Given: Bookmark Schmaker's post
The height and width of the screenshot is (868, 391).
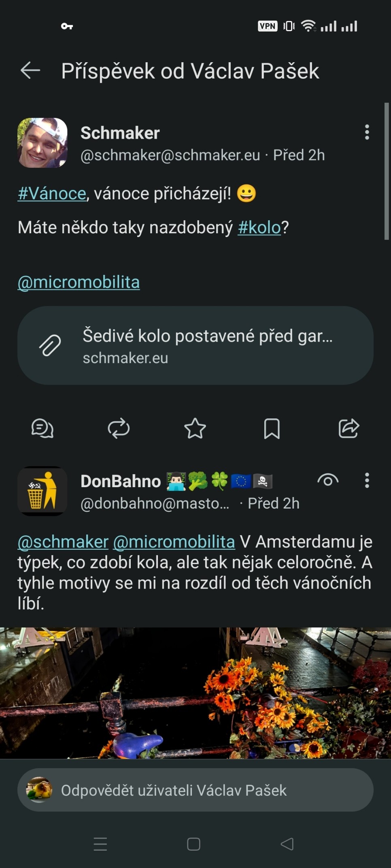Looking at the screenshot, I should 272,429.
